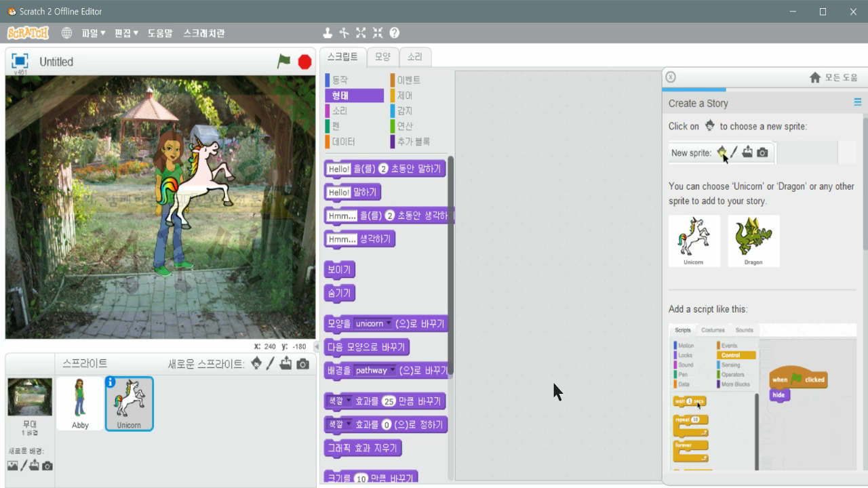Select the delete scissors tool
Viewport: 868px width, 488px height.
coord(345,32)
